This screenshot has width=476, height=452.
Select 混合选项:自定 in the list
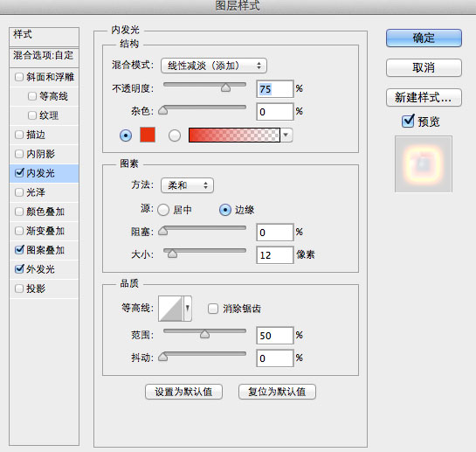45,57
